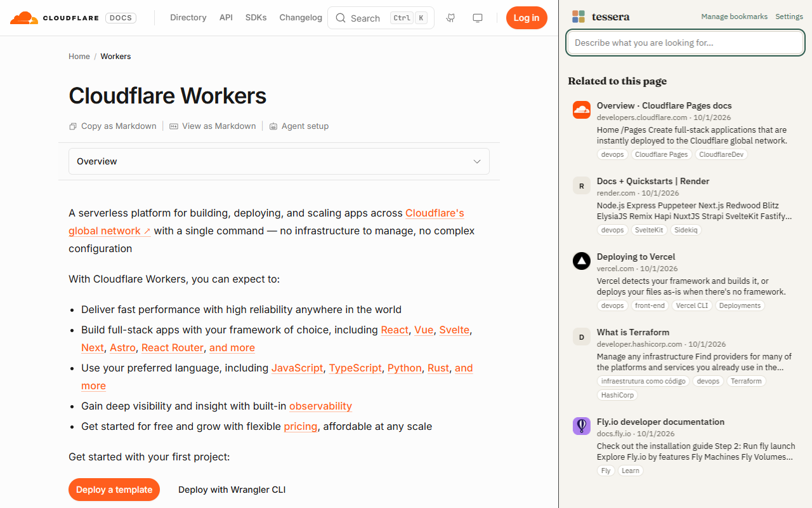The width and height of the screenshot is (812, 508).
Task: Open the GitHub octocat icon link
Action: (451, 18)
